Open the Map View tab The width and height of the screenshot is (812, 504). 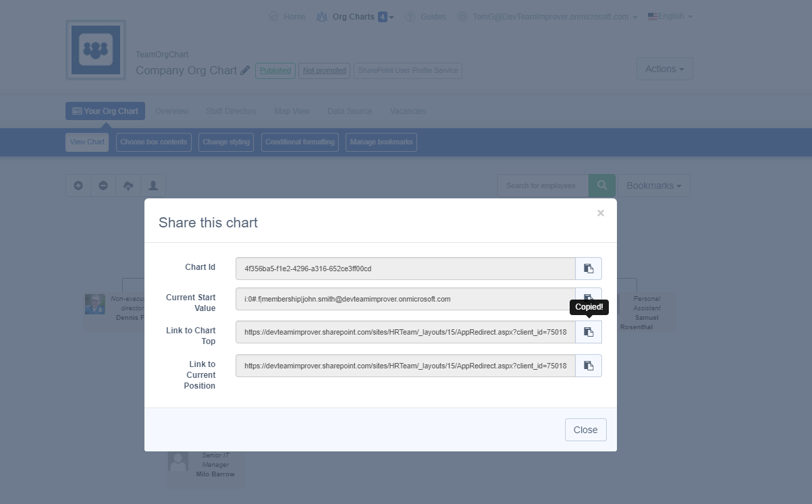tap(292, 111)
